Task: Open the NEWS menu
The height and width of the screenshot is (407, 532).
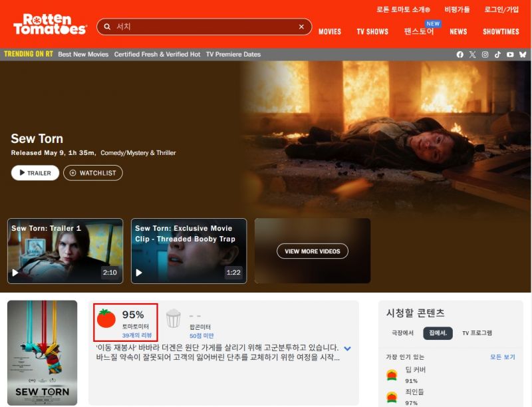Action: click(458, 31)
